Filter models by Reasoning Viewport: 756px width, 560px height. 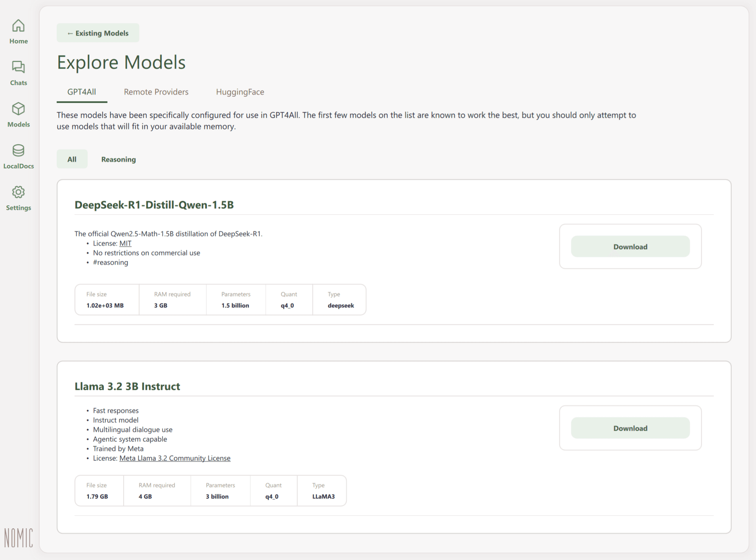pyautogui.click(x=118, y=159)
